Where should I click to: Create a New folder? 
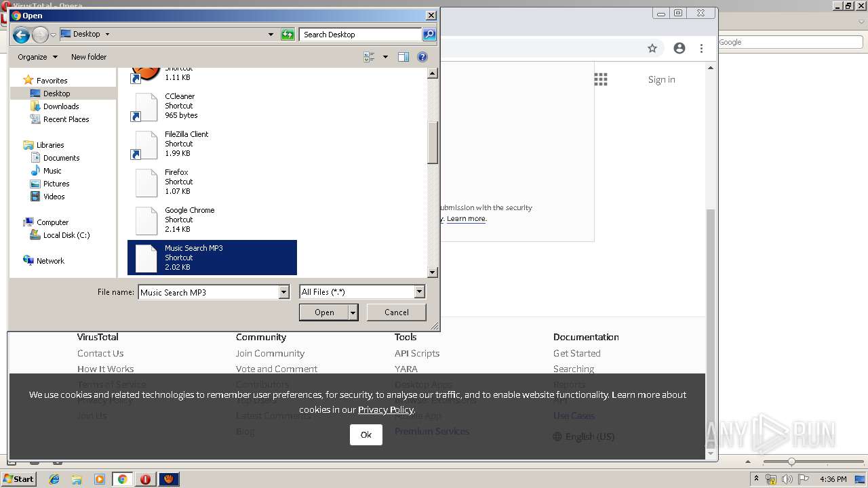[x=89, y=57]
